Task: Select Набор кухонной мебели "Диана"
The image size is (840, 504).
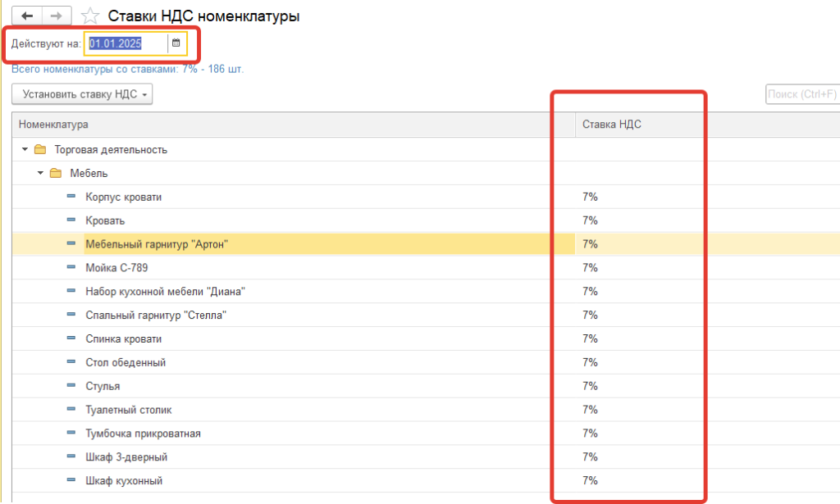Action: [165, 292]
